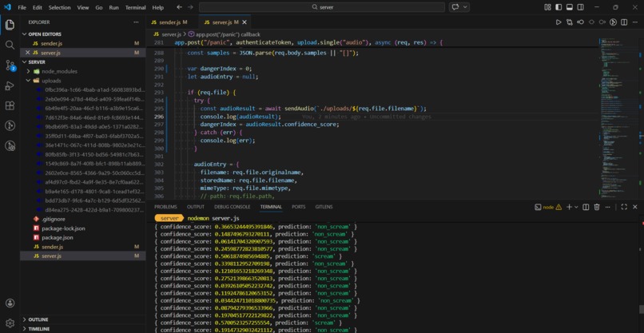Open the Selection menu
644x333 pixels.
60,7
